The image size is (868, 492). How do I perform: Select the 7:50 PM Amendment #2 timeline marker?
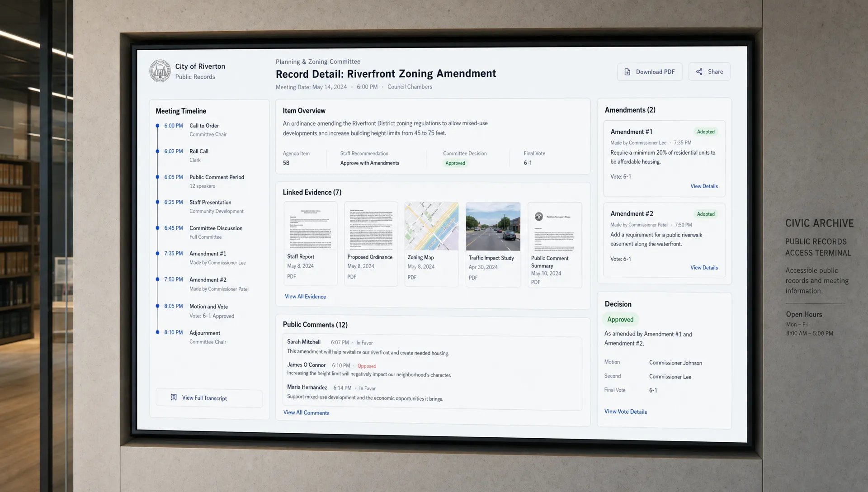coord(157,279)
